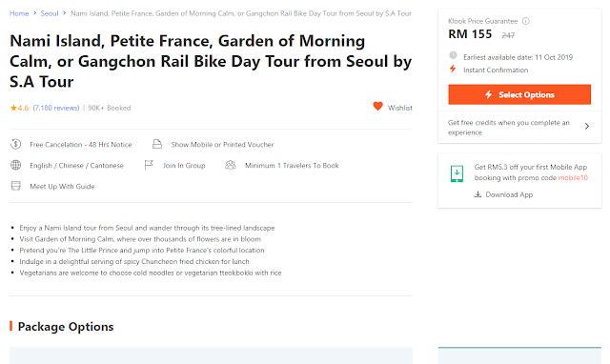Click the Klook Price Guarantee info icon
Viewport: 610px width, 364px height.
tap(525, 21)
